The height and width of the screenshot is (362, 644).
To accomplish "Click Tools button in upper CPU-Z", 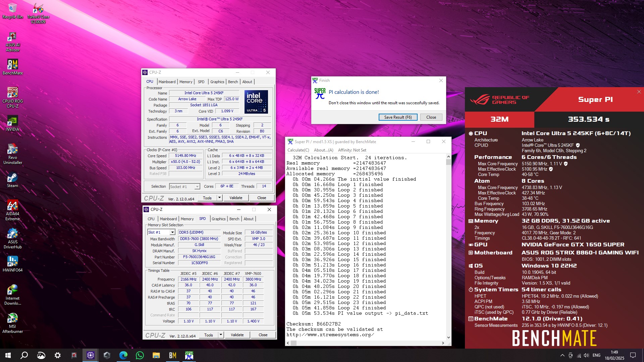I will point(207,198).
